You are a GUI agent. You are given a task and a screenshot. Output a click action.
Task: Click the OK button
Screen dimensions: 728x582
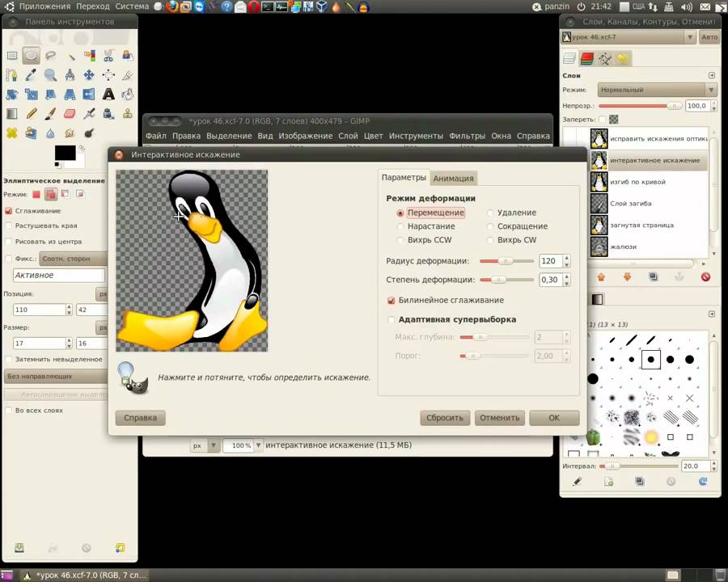[554, 418]
